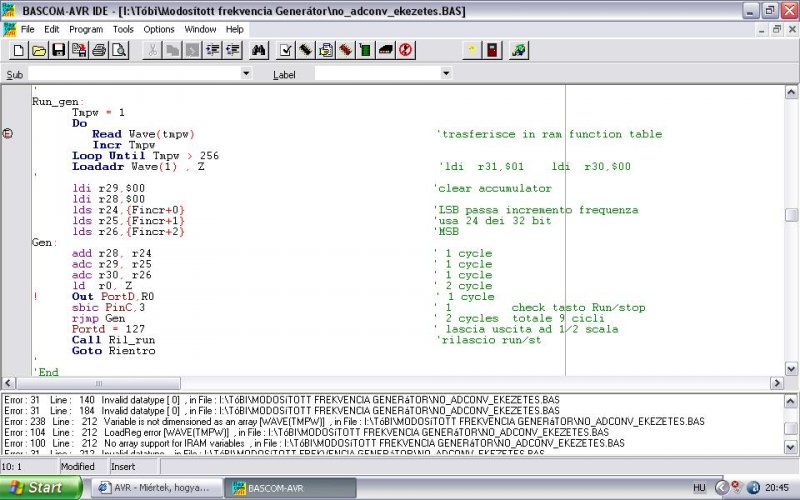The image size is (800, 500).
Task: Open the terminal emulator icon
Action: click(386, 50)
